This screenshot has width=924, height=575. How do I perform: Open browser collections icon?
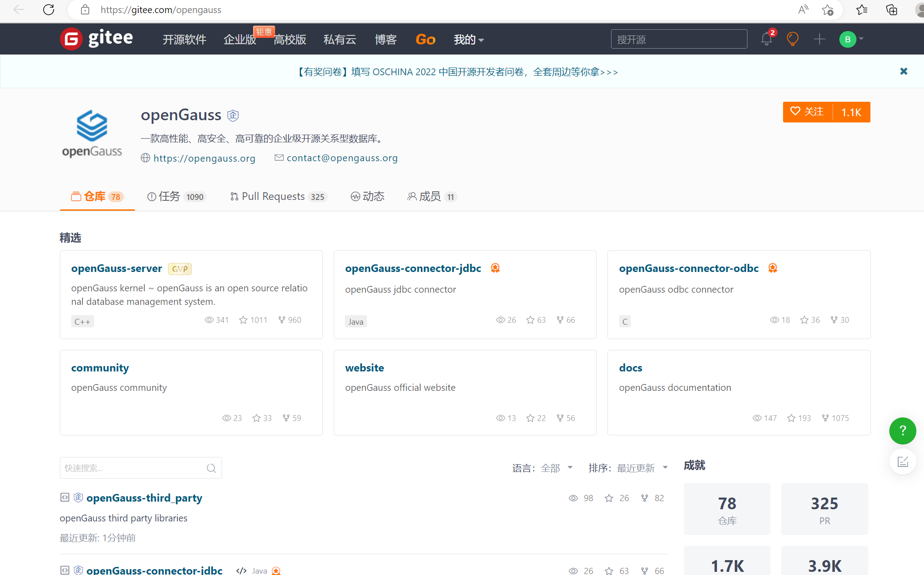pyautogui.click(x=892, y=9)
